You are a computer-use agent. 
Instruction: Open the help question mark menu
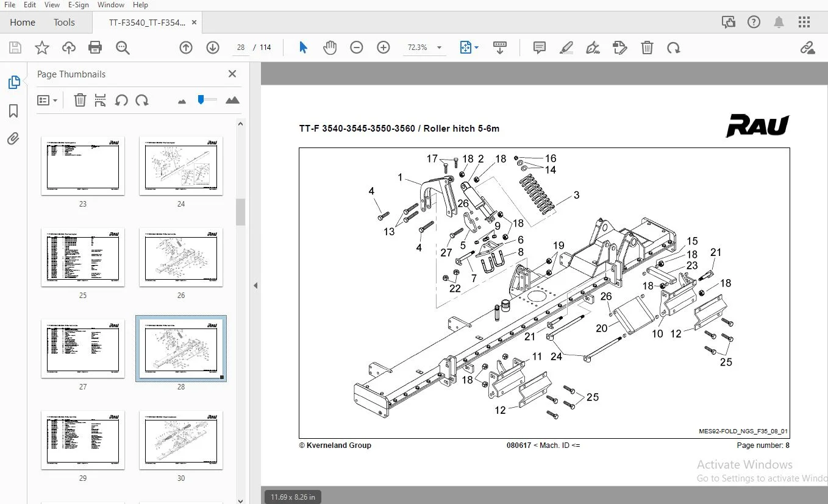(x=754, y=22)
